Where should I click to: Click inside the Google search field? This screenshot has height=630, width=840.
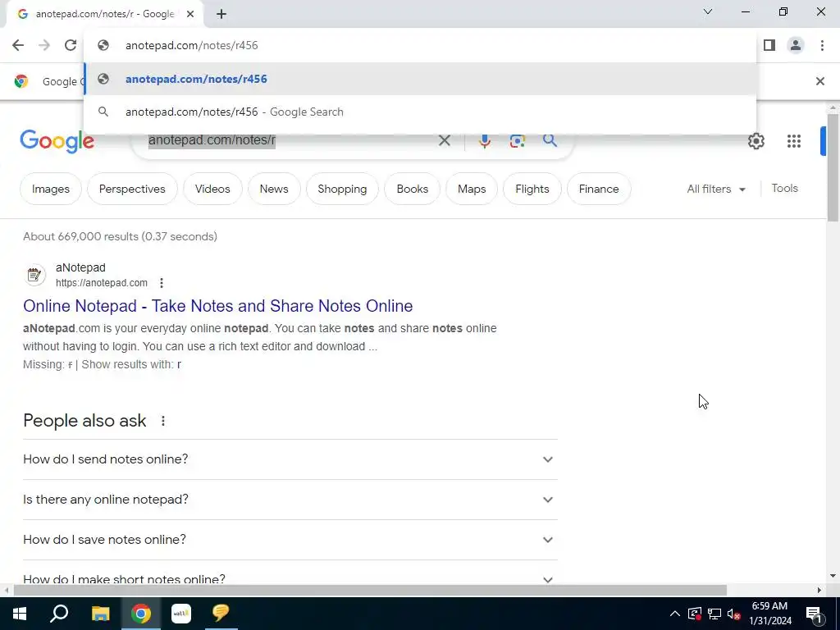(x=290, y=140)
